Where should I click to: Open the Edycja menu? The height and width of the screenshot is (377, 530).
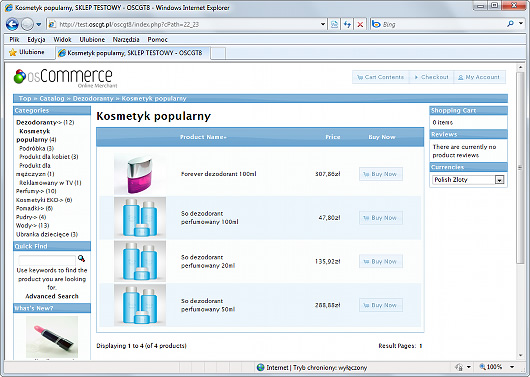pyautogui.click(x=36, y=40)
